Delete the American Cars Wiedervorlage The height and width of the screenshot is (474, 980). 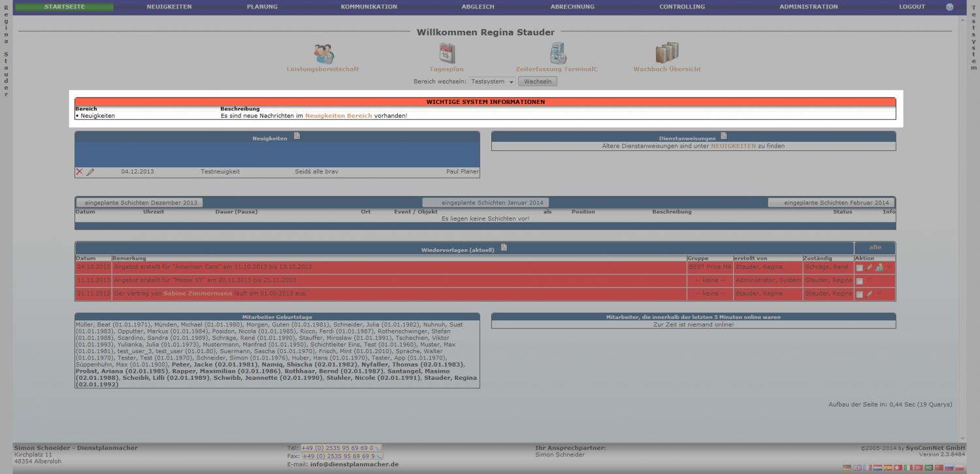tap(889, 267)
